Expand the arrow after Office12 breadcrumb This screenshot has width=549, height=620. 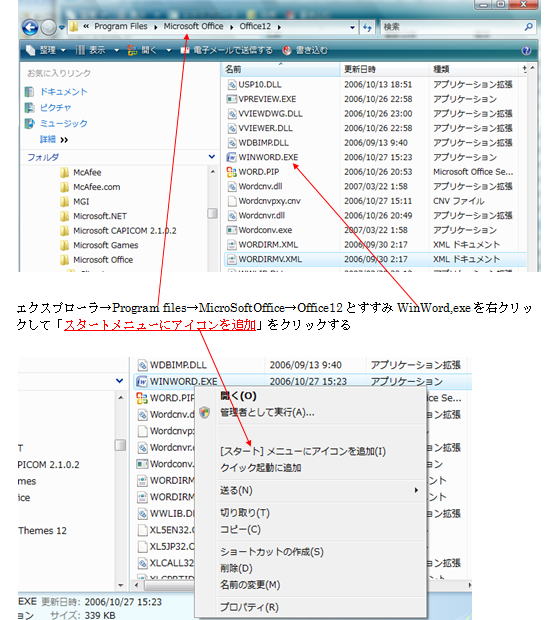(x=279, y=27)
